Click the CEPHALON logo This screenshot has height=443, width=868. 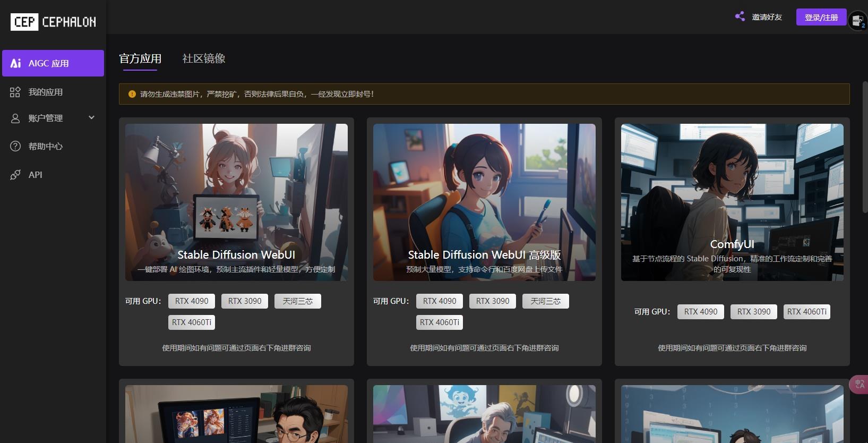53,22
